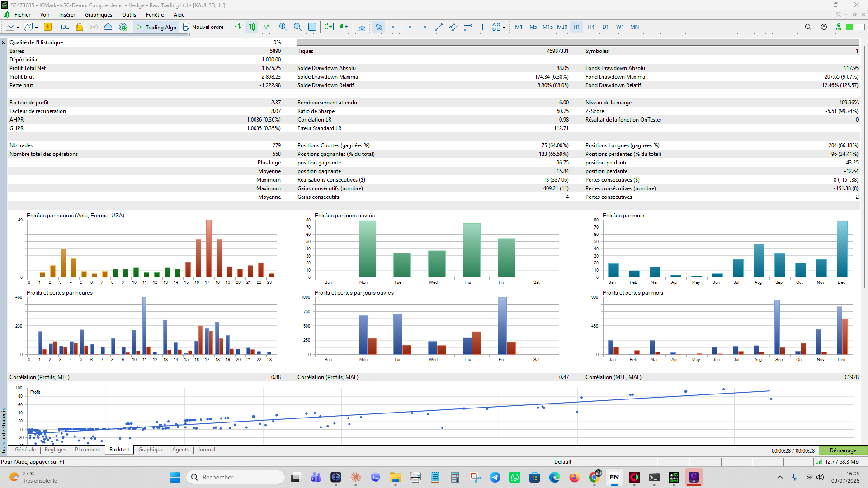This screenshot has width=868, height=488.
Task: Select the horizontal line drawing tool
Action: (x=425, y=27)
